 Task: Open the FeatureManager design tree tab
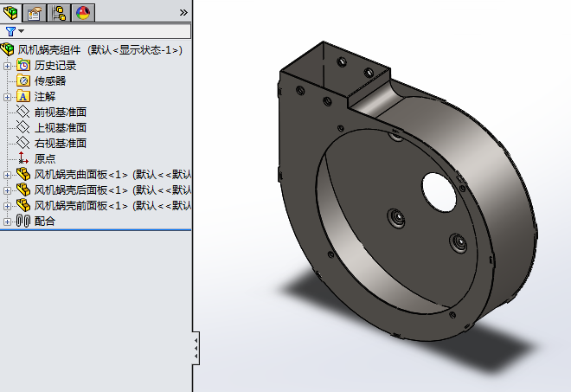click(x=10, y=13)
